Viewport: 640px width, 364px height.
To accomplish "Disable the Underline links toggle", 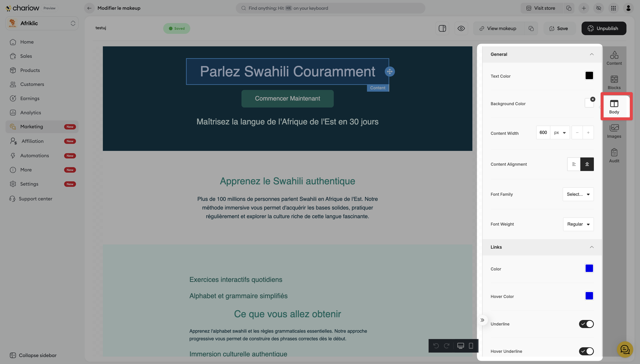I will pos(586,324).
